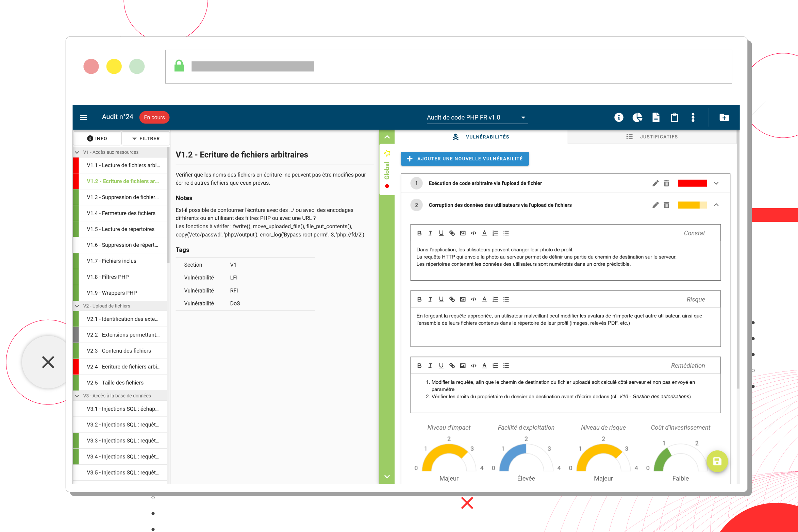The width and height of the screenshot is (798, 532).
Task: Open the pie chart statistics icon
Action: pos(637,117)
